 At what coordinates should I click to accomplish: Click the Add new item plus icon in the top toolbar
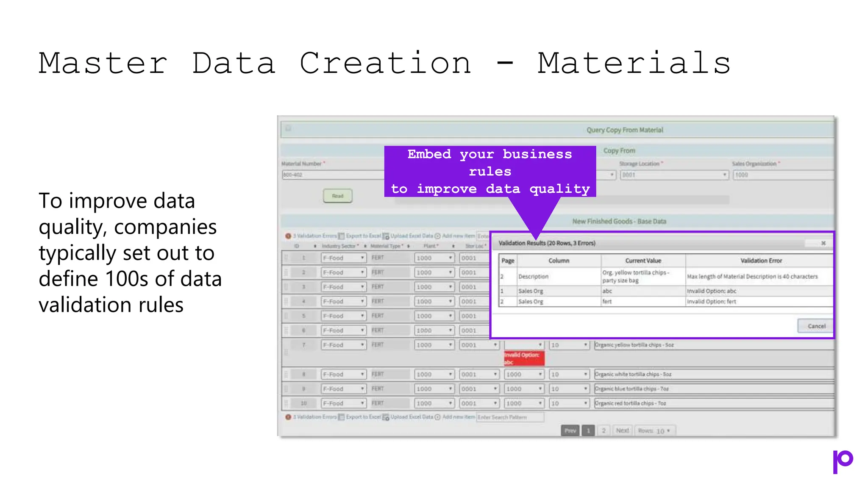coord(438,236)
